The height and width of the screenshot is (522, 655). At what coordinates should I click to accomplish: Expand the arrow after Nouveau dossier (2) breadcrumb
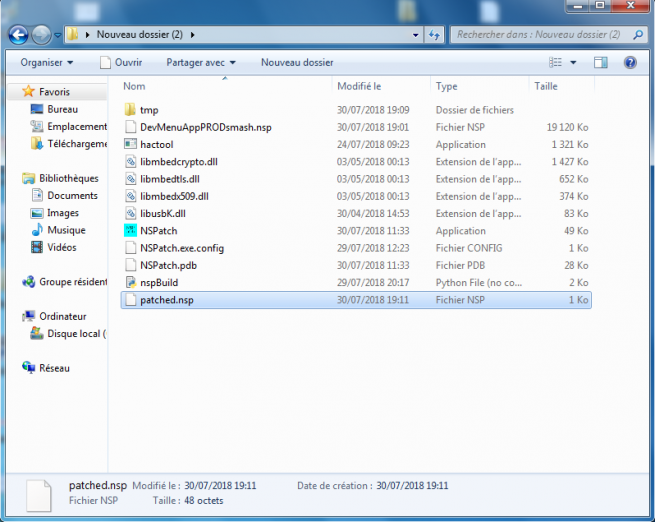(193, 35)
